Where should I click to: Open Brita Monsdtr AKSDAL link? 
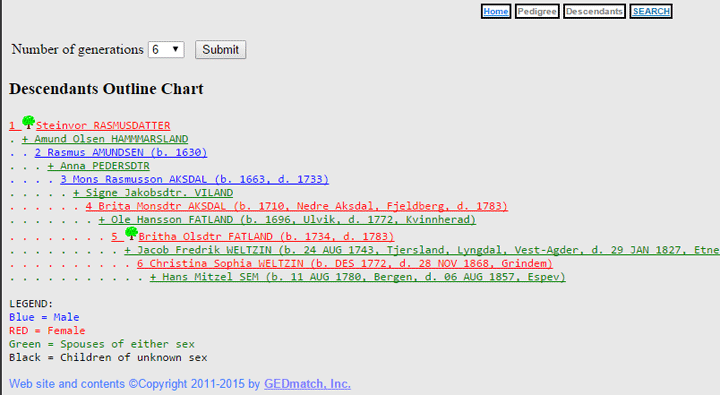pyautogui.click(x=297, y=206)
